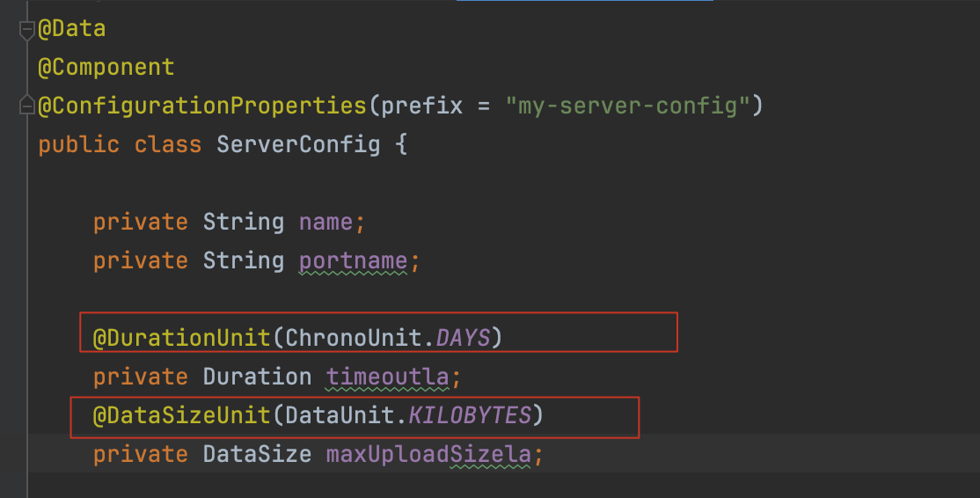Image resolution: width=980 pixels, height=498 pixels.
Task: Click the @DataSizeUnit annotation
Action: pos(181,415)
